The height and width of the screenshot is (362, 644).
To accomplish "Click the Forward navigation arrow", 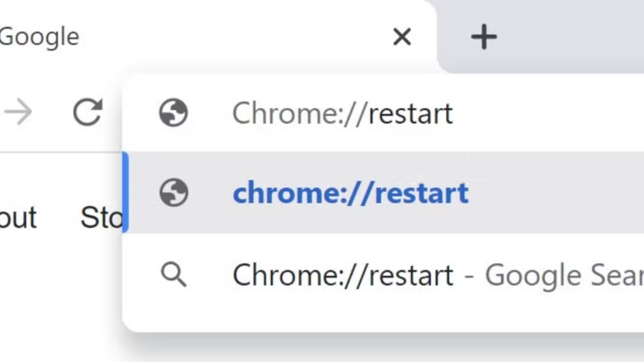I will [x=18, y=112].
